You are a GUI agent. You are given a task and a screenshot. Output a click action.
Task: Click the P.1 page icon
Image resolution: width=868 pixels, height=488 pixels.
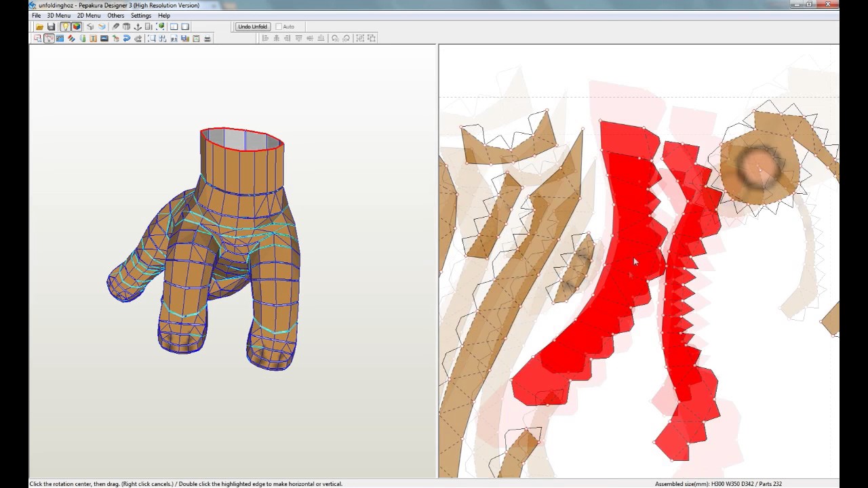click(174, 38)
